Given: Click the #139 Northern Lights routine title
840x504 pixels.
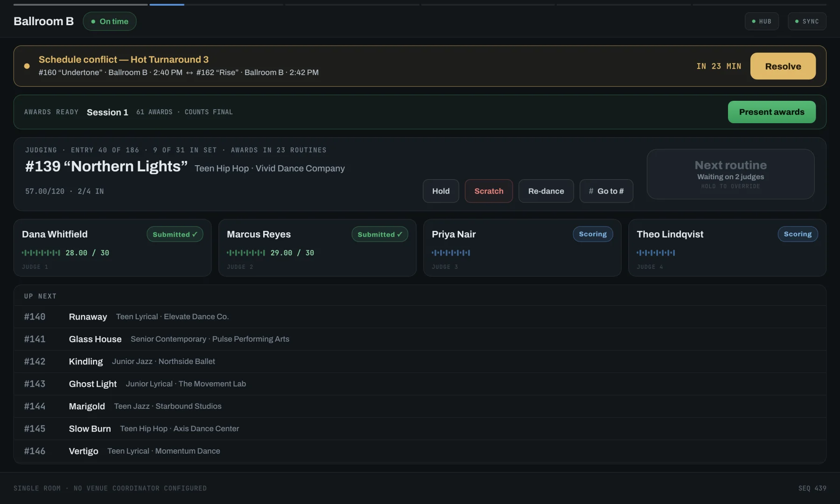Looking at the screenshot, I should tap(106, 166).
